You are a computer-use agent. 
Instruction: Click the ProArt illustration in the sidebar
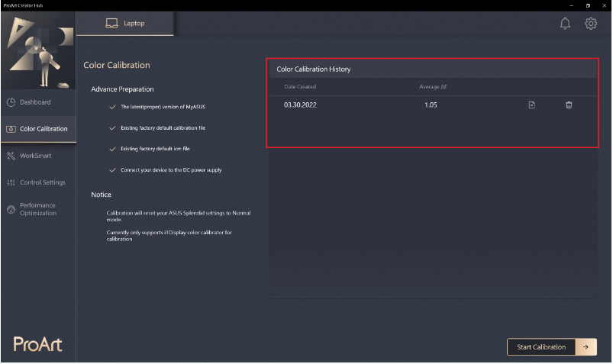[x=38, y=51]
